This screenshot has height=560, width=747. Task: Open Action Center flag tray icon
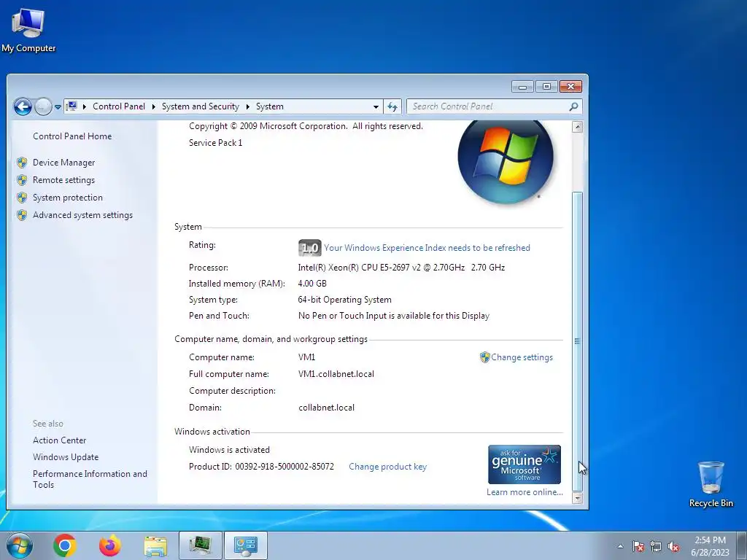pyautogui.click(x=638, y=546)
